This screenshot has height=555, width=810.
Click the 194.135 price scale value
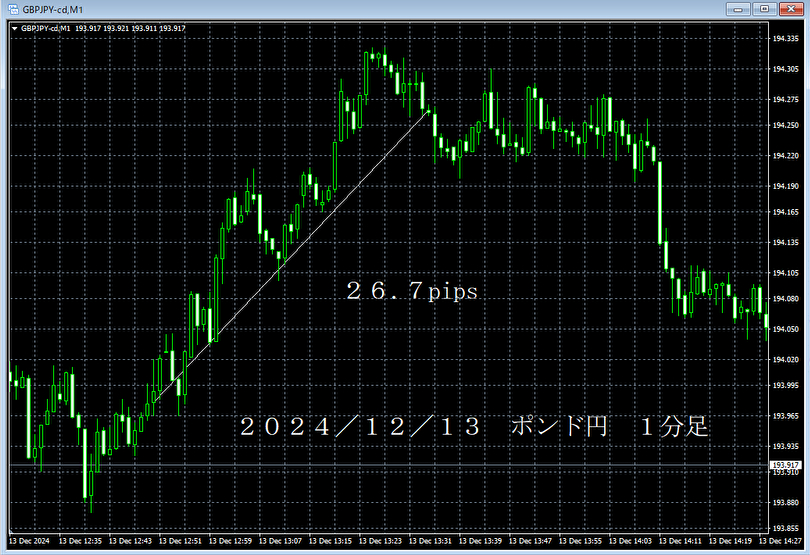point(785,242)
